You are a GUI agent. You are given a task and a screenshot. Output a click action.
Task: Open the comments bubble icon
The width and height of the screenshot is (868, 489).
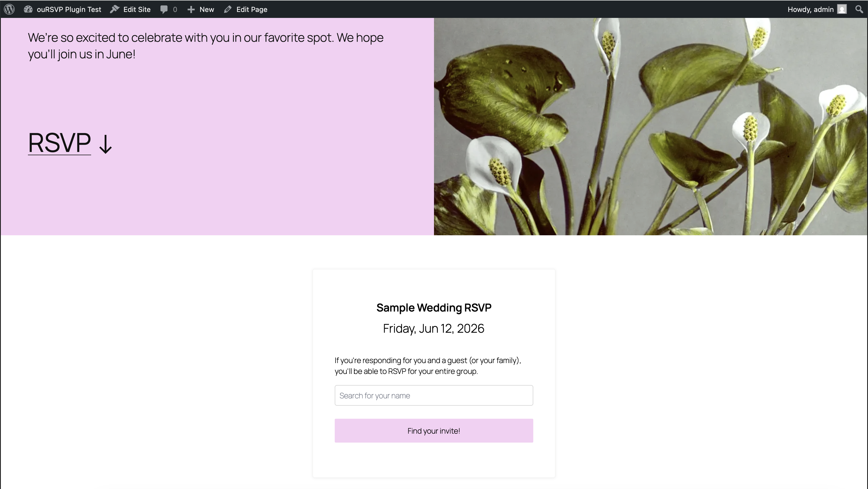pos(164,9)
